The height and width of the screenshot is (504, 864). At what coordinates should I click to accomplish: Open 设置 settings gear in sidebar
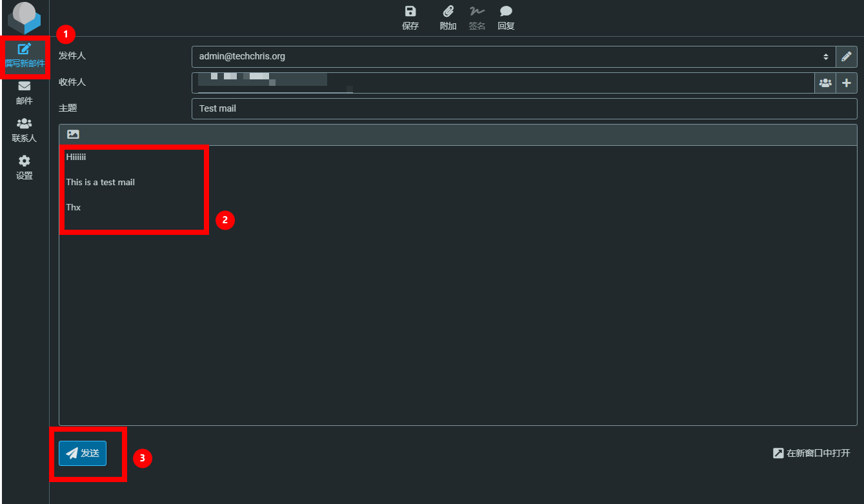25,168
